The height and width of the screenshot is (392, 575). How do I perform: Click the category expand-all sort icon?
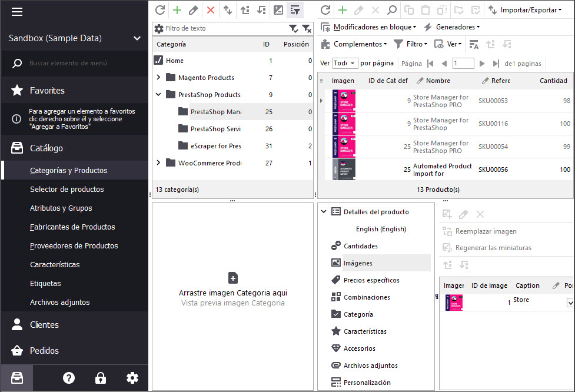click(x=228, y=10)
